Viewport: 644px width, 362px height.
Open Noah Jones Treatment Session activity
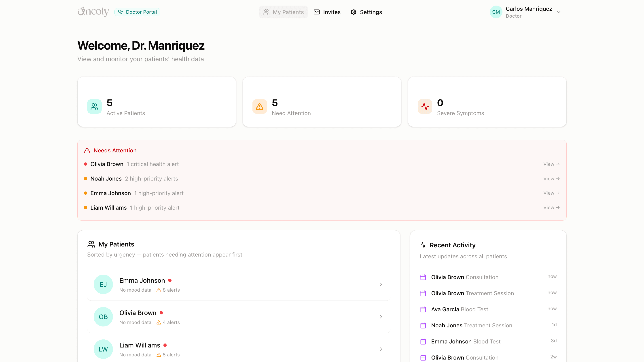point(471,325)
